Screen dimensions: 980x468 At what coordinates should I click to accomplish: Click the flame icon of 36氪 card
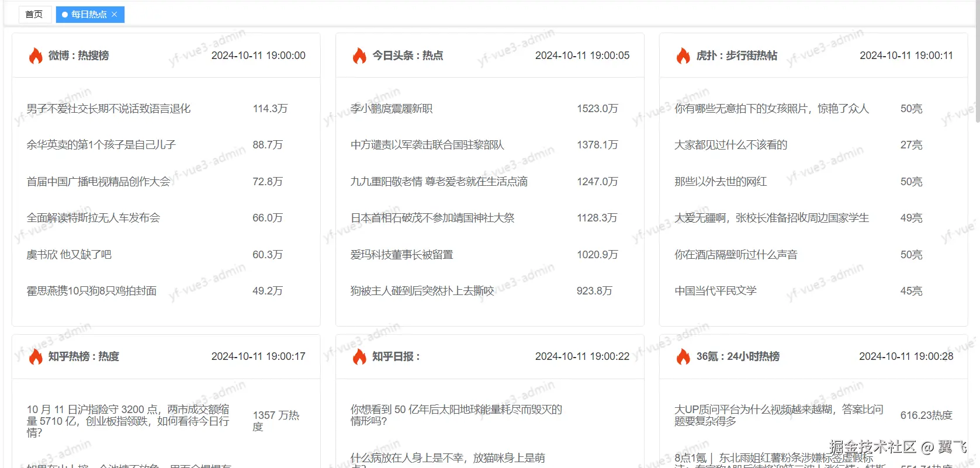(x=683, y=356)
